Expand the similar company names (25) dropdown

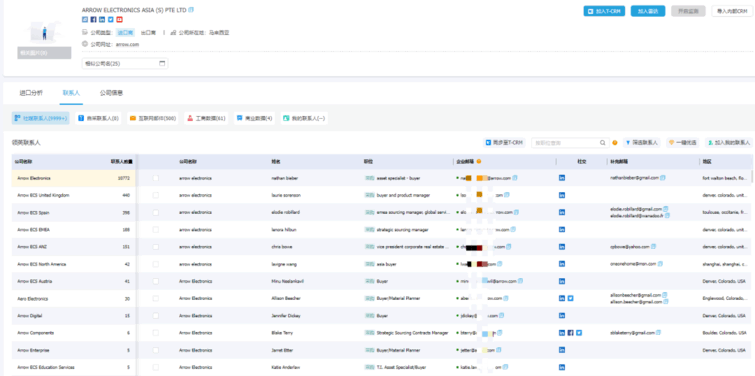(x=125, y=64)
